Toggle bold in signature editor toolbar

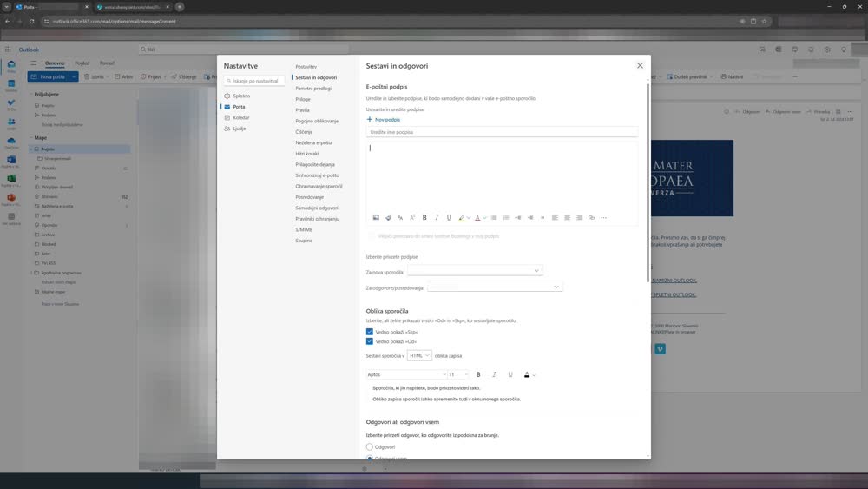tap(424, 218)
